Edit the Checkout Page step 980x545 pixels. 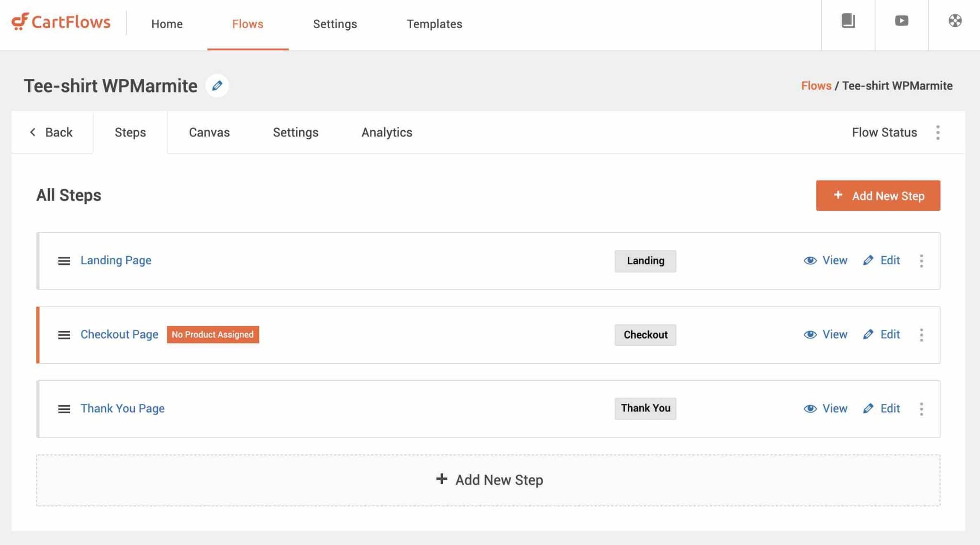881,334
